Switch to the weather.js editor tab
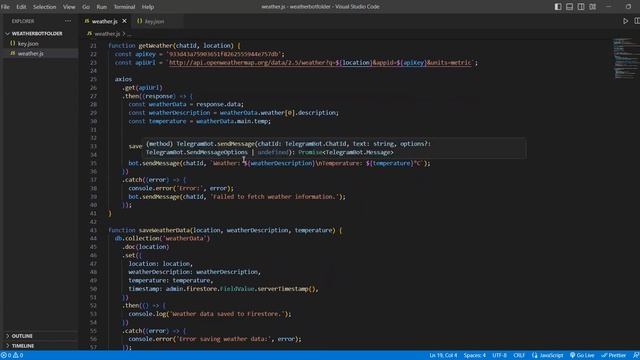 point(104,21)
